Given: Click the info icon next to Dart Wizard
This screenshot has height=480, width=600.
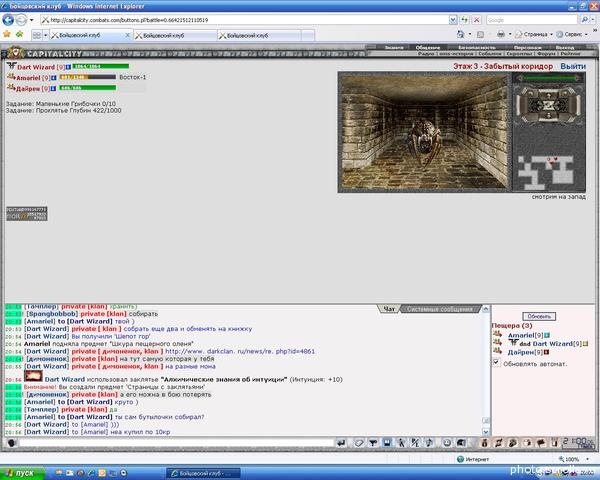Looking at the screenshot, I should click(68, 67).
